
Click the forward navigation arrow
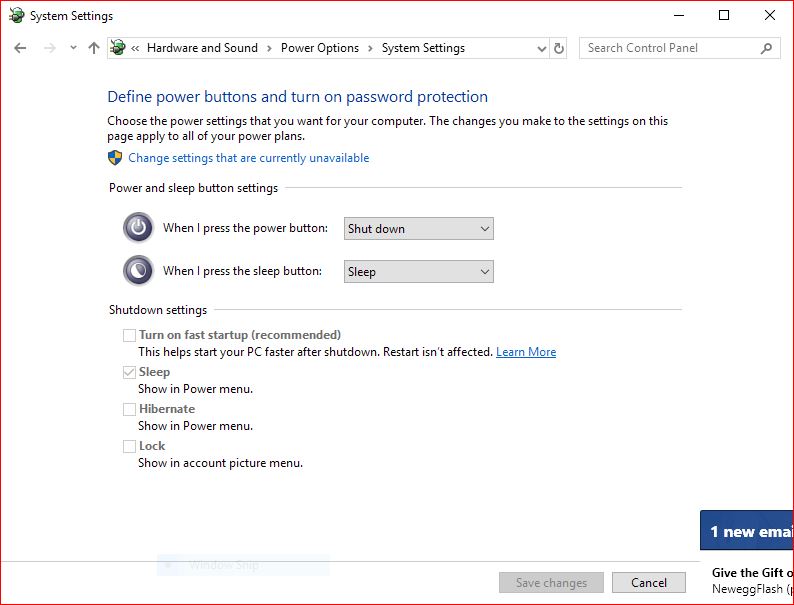50,48
